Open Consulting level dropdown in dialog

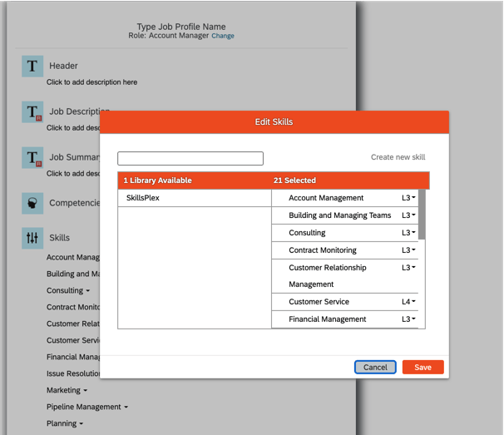(408, 233)
